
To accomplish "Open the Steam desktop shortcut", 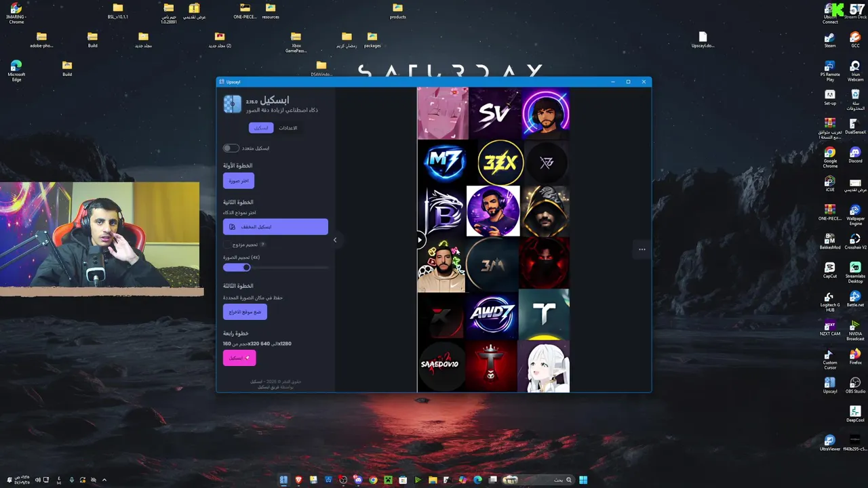I will pos(830,40).
